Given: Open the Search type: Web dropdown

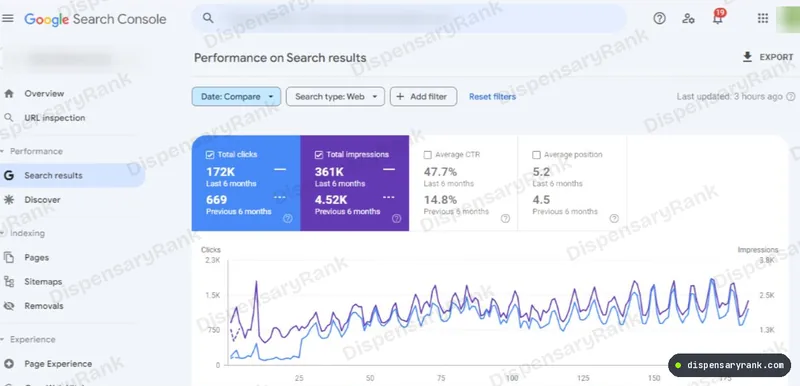Looking at the screenshot, I should pos(335,96).
